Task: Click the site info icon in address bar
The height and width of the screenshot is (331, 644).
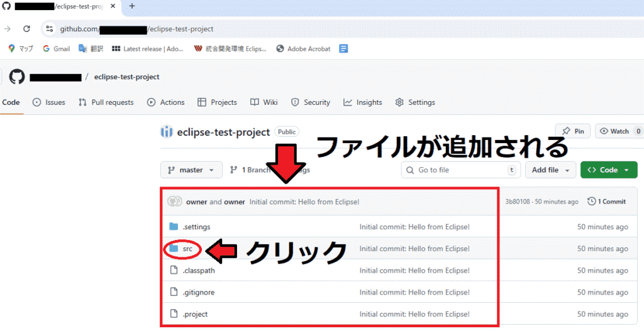Action: point(50,29)
